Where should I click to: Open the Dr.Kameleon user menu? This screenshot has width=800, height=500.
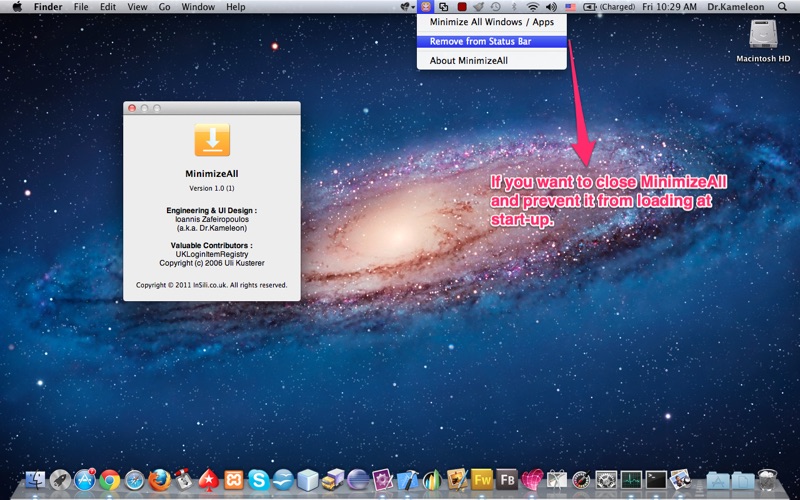tap(736, 7)
